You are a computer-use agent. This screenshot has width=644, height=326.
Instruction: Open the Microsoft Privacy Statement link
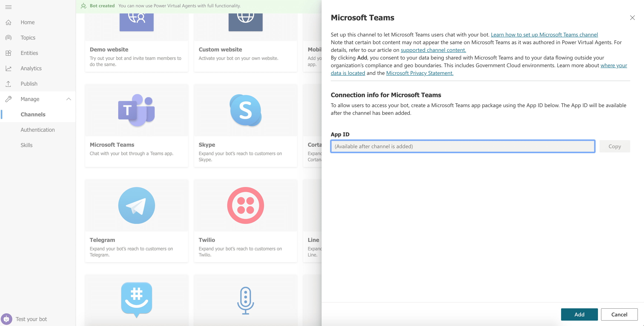(x=419, y=73)
